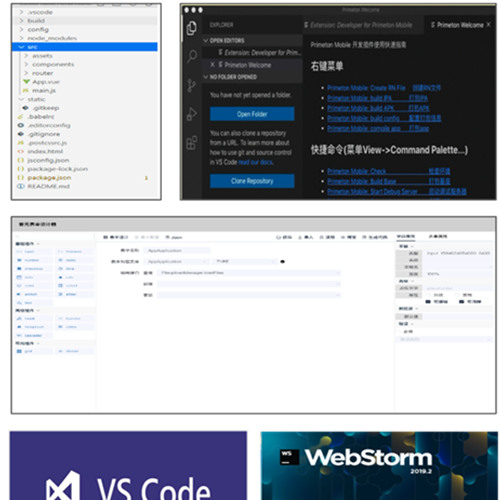Open the Run and Debug icon
Viewport: 500px width, 500px height.
(x=192, y=114)
